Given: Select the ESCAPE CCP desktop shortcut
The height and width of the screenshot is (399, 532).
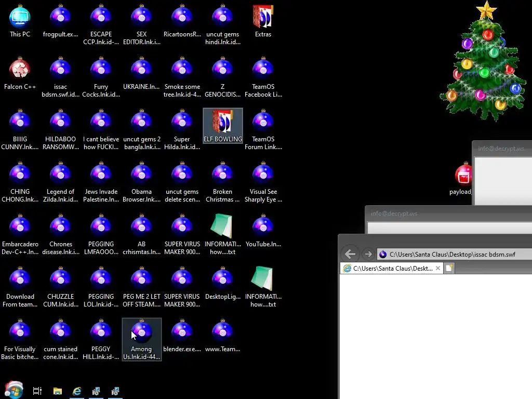Looking at the screenshot, I should click(101, 25).
